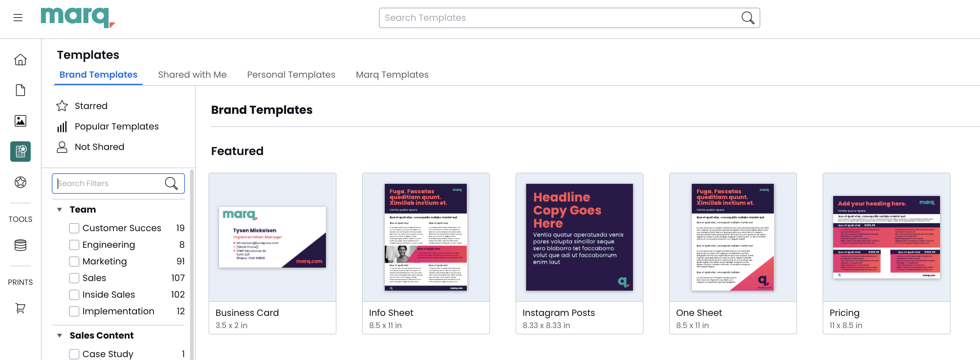Collapse the Sales Content filter group
This screenshot has width=980, height=360.
[x=59, y=335]
